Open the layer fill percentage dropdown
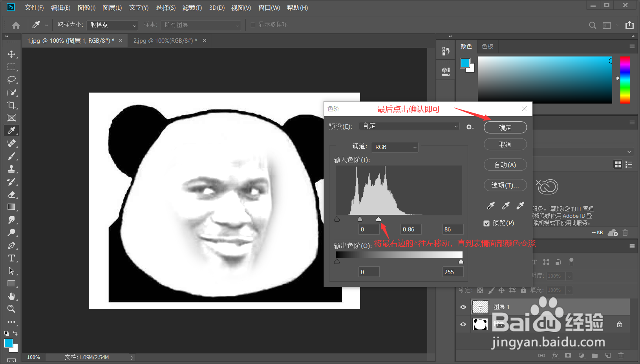Image resolution: width=640 pixels, height=364 pixels. (x=569, y=290)
